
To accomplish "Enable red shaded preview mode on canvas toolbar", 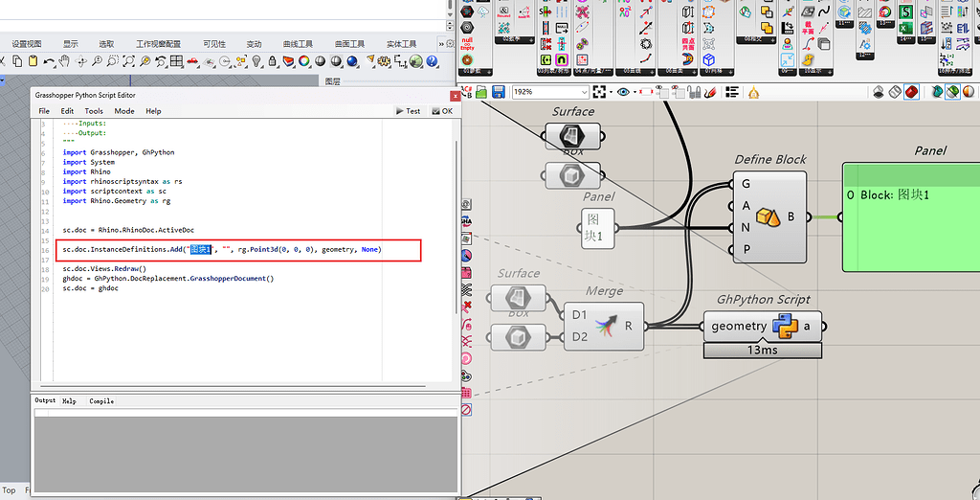I will tap(911, 92).
